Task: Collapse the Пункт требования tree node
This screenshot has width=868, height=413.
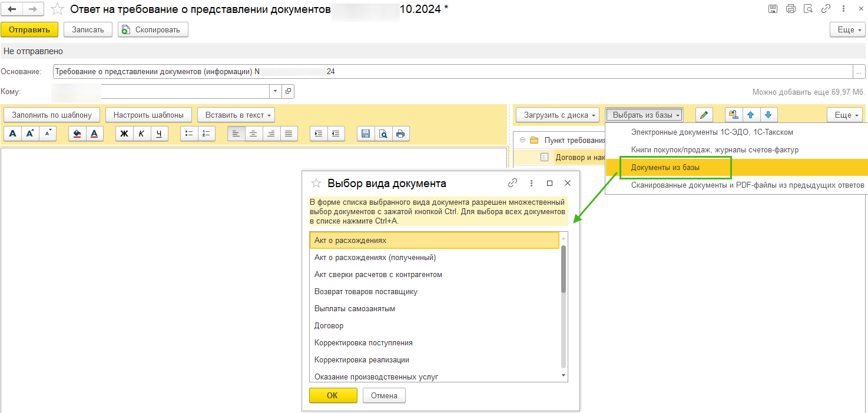Action: coord(522,140)
